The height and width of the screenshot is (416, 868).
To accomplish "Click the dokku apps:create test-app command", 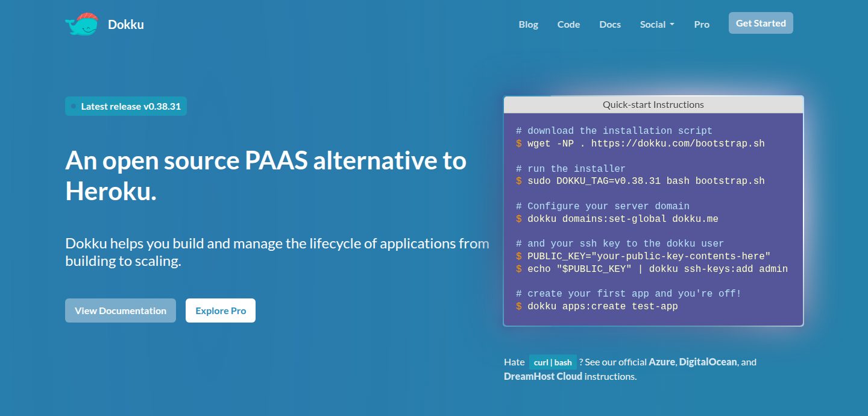I will [x=597, y=306].
